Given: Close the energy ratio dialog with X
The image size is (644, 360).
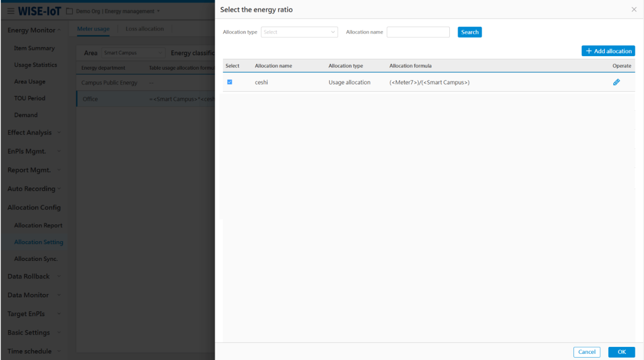Looking at the screenshot, I should (x=634, y=9).
